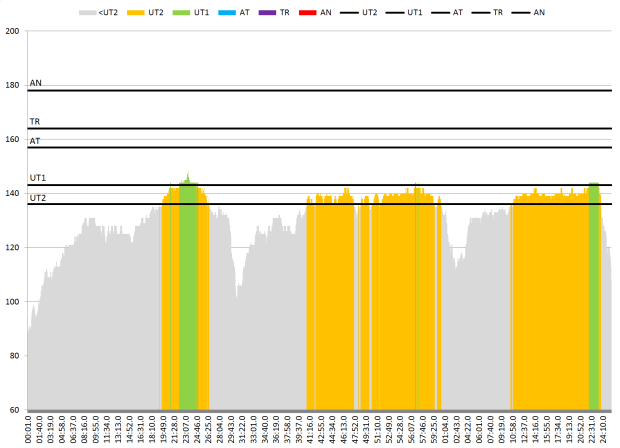Toggle the black-line TR legend entry

pos(479,12)
